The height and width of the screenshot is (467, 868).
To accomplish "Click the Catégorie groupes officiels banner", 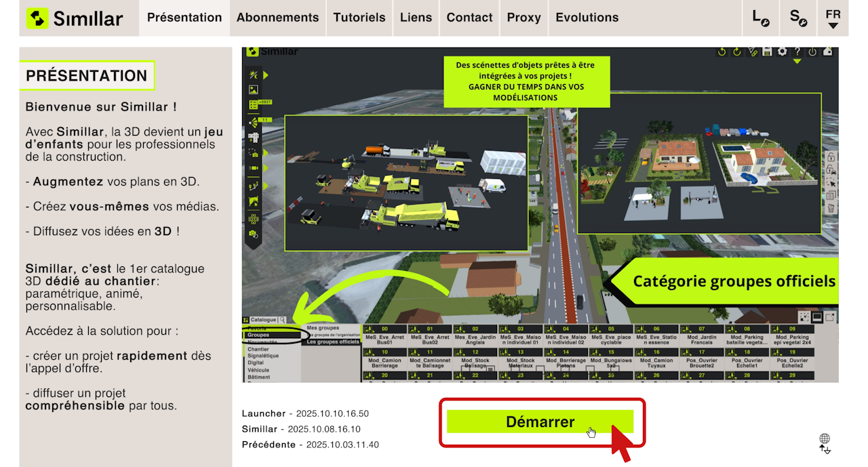I will point(726,281).
